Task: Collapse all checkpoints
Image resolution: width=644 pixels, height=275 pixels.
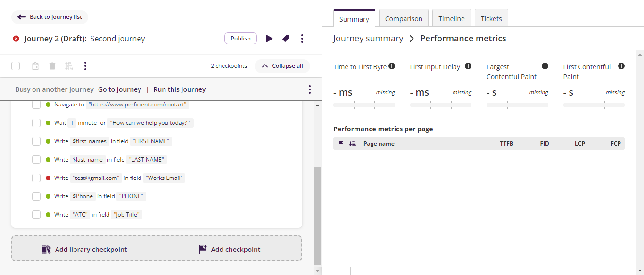Action: click(282, 66)
